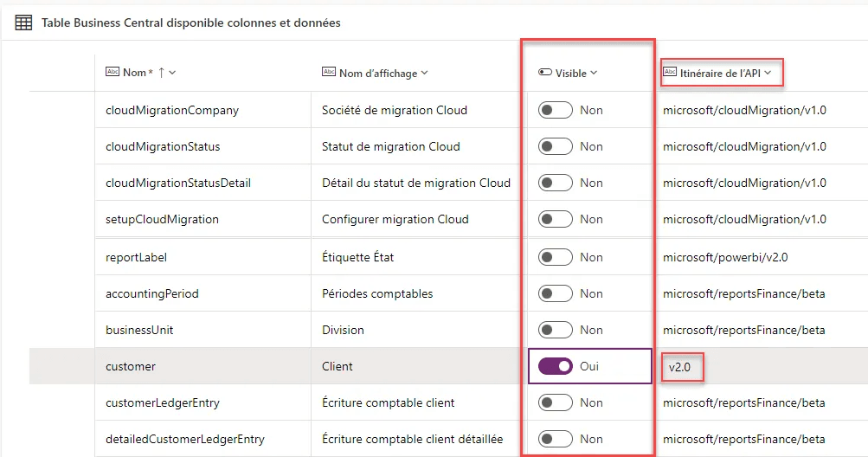Screen dimensions: 868x457
Task: Click the text-type icon in Nom header
Action: click(112, 72)
